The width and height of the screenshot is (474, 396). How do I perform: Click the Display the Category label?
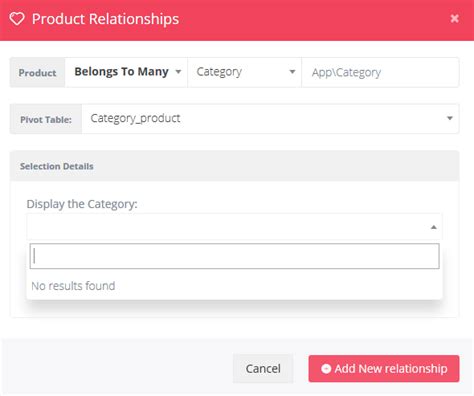tap(82, 204)
